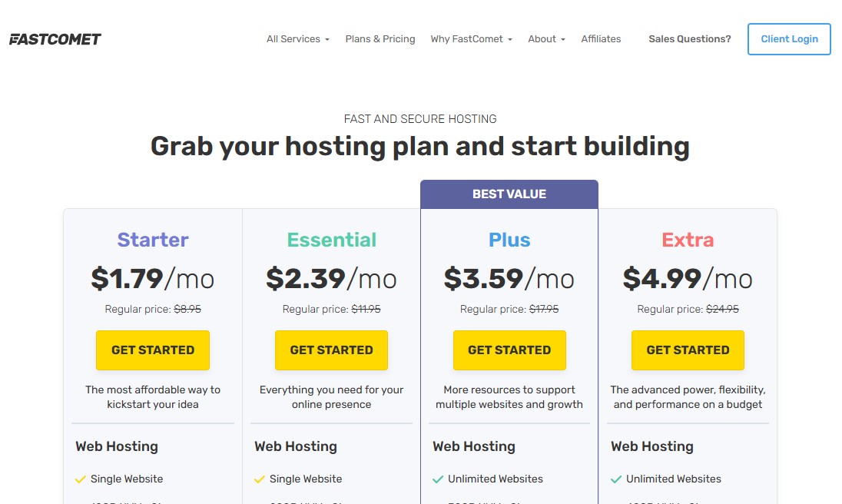Click the Client Login button

pos(789,38)
